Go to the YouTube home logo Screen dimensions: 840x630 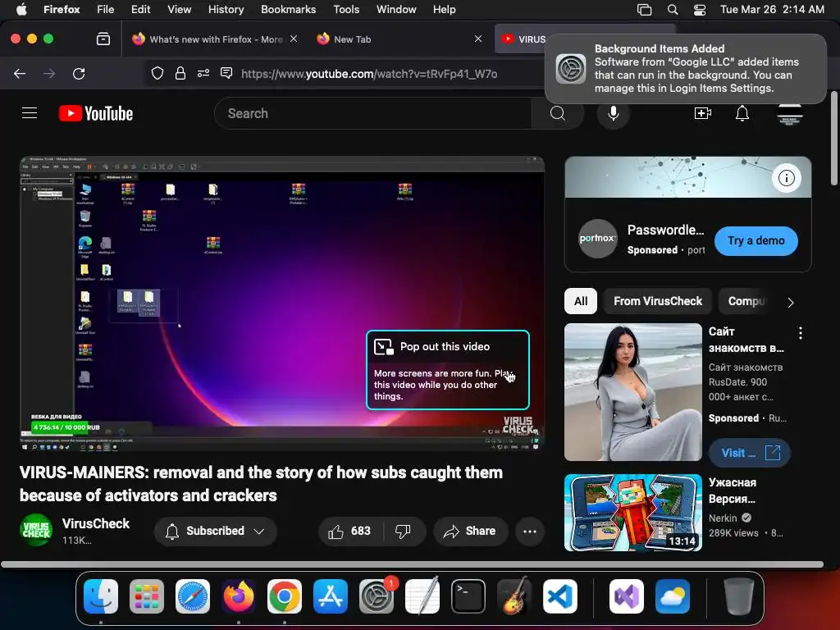(x=96, y=113)
